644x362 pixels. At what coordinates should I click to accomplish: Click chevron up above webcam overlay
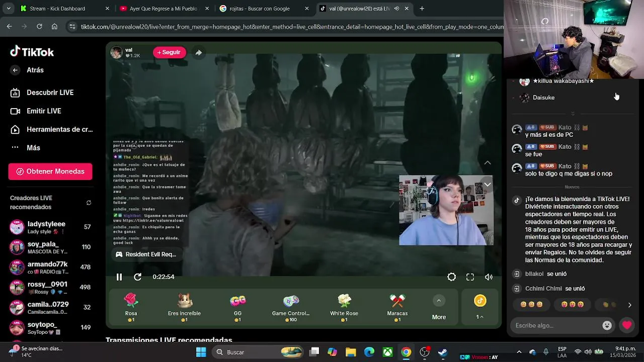click(x=487, y=163)
